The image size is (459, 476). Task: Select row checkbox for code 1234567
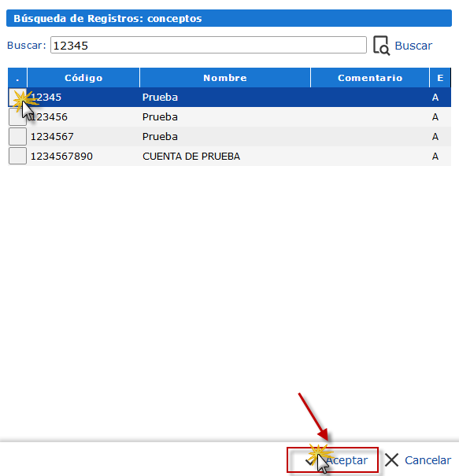pos(17,137)
